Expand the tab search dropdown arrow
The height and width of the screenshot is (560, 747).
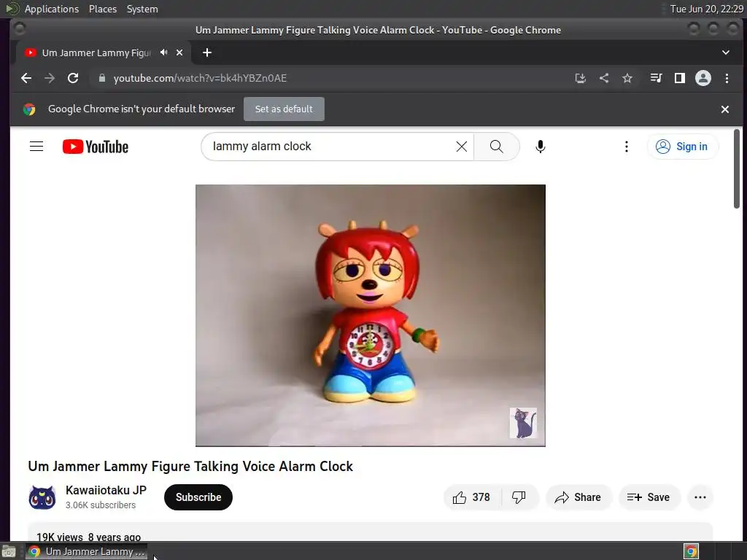point(726,52)
